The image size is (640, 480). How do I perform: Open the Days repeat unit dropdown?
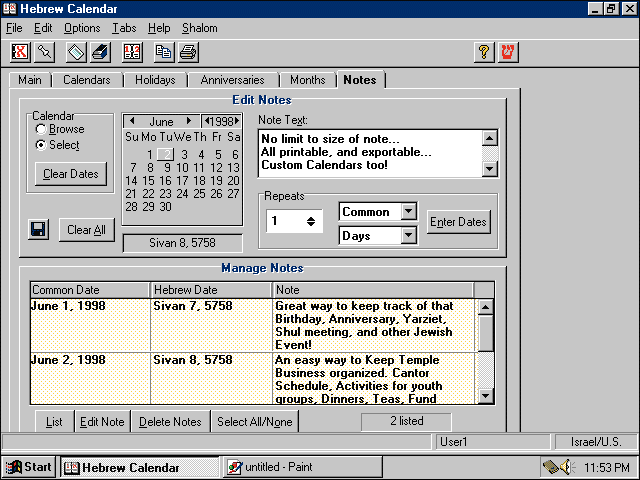tap(408, 236)
